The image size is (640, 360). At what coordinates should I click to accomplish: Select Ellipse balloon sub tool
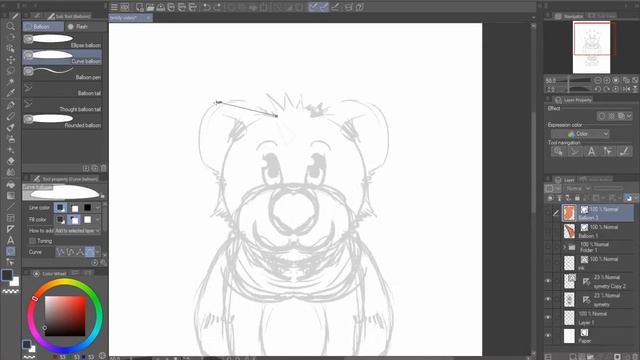point(62,40)
